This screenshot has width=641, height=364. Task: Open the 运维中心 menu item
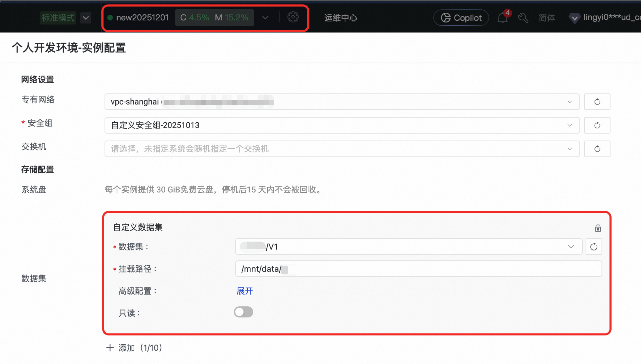[x=341, y=18]
